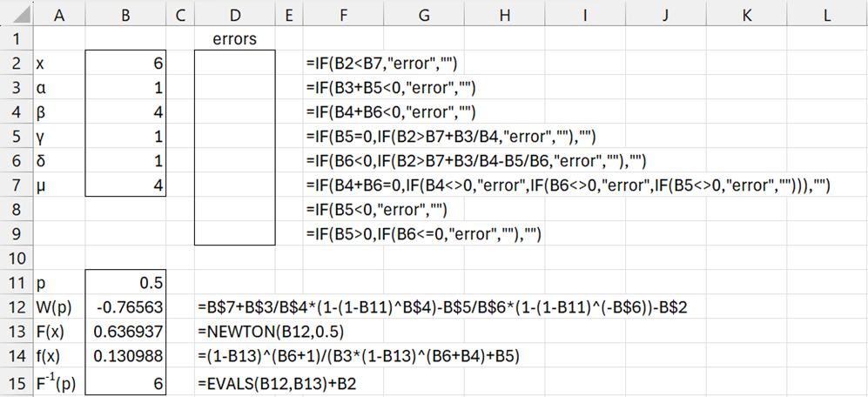The width and height of the screenshot is (868, 397).
Task: Click the α label cell
Action: pyautogui.click(x=58, y=87)
